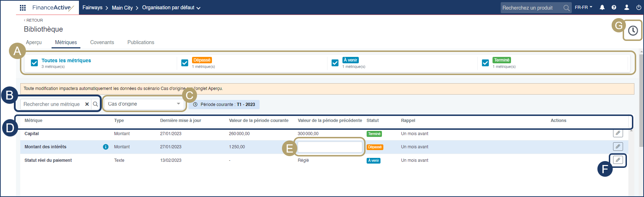Open the help question mark icon

[x=614, y=7]
